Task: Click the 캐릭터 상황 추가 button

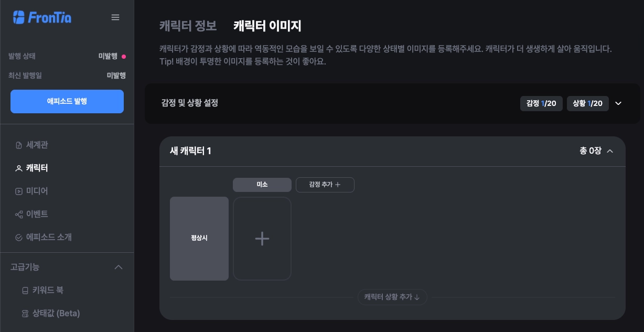Action: click(392, 297)
